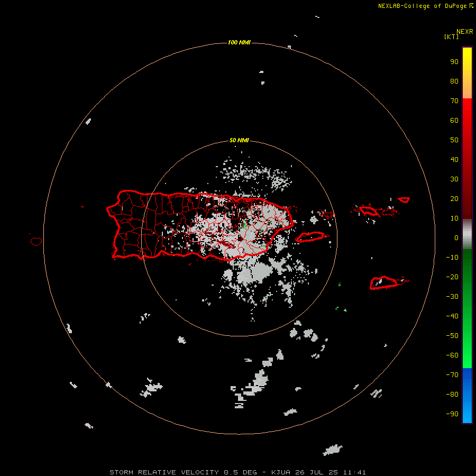Click the 30 label on velocity scale
Viewport: 476px width, 476px height.
pos(454,179)
